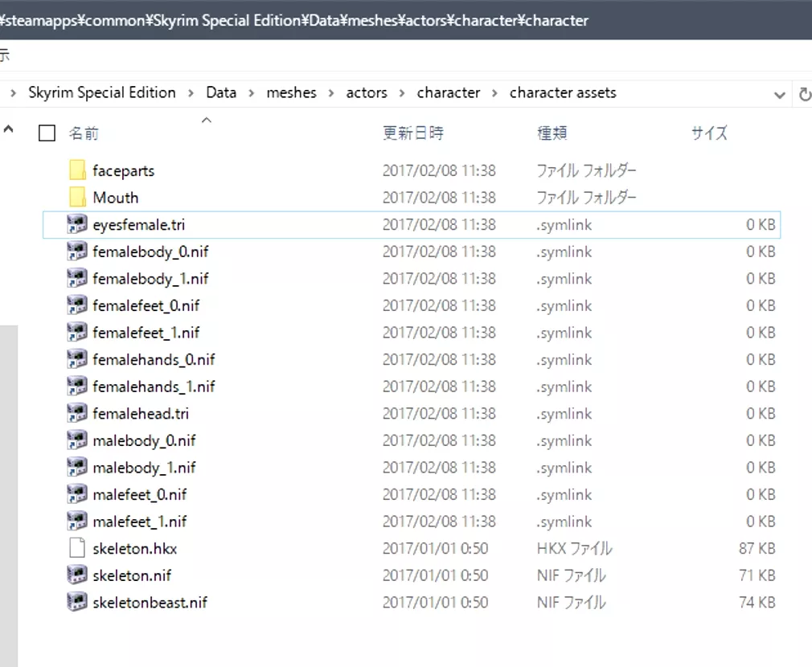Expand chevron after Data breadcrumb

252,93
